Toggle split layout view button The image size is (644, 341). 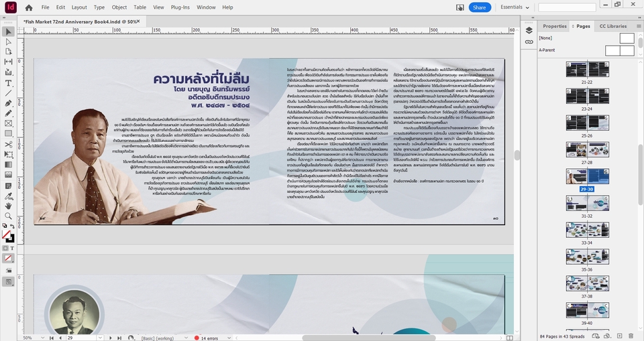[510, 338]
